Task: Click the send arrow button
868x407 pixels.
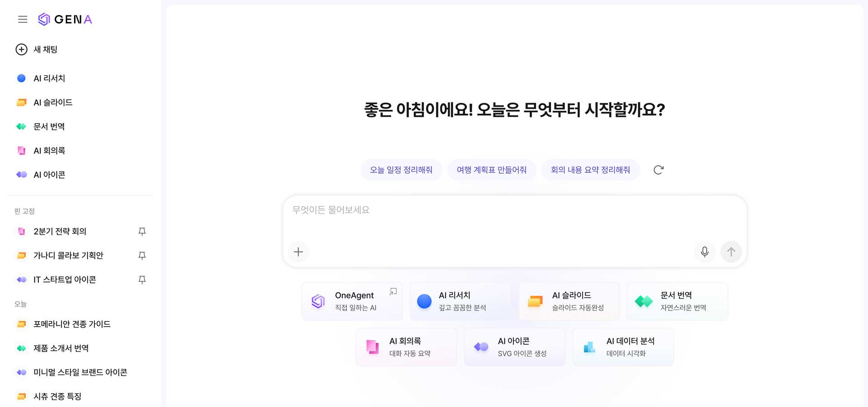Action: [x=731, y=252]
